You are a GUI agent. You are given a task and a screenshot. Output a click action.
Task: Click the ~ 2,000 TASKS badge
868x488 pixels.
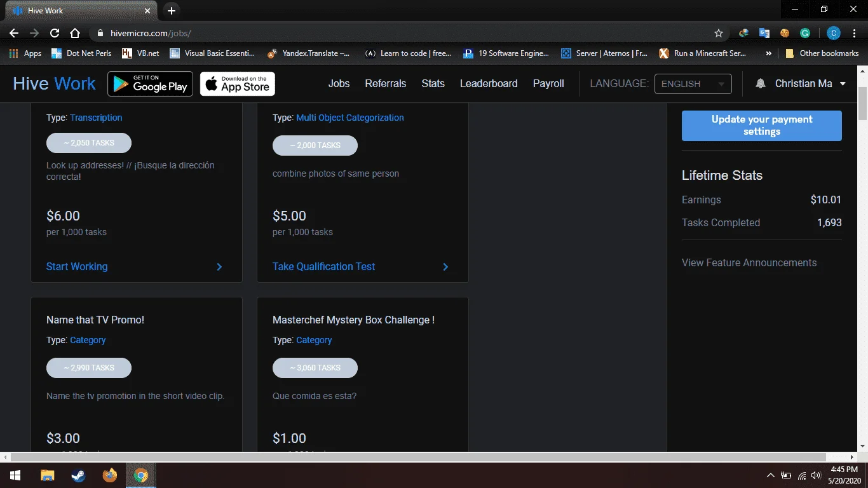315,146
